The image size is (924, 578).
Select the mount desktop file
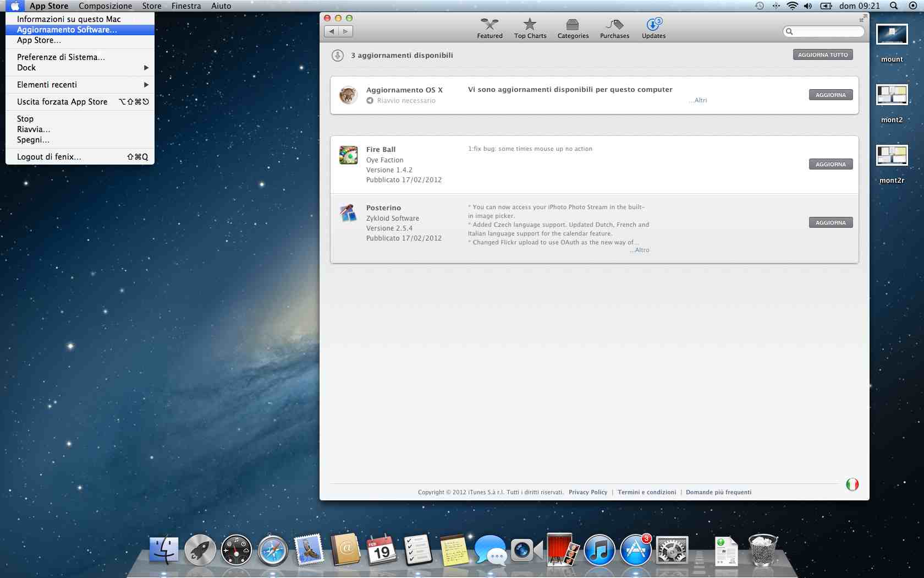tap(892, 43)
